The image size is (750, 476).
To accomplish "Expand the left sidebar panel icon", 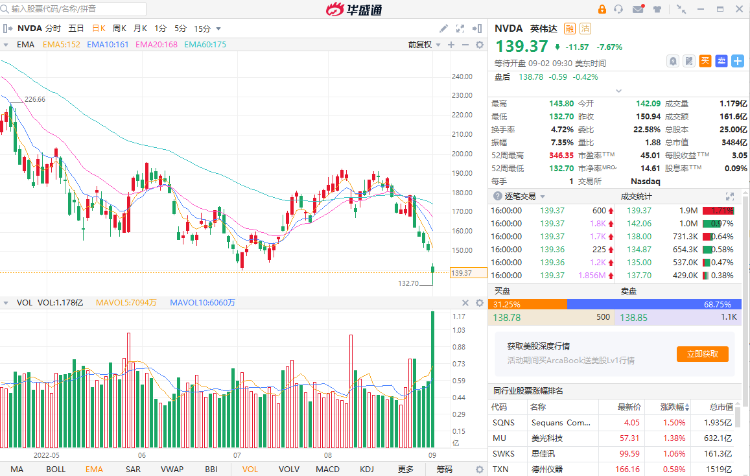I will pyautogui.click(x=7, y=29).
